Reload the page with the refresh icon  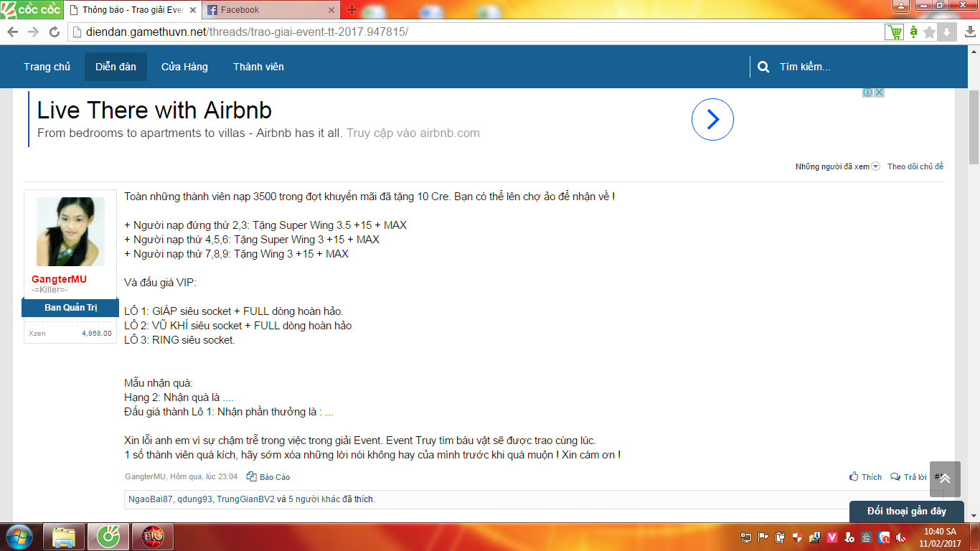click(54, 32)
